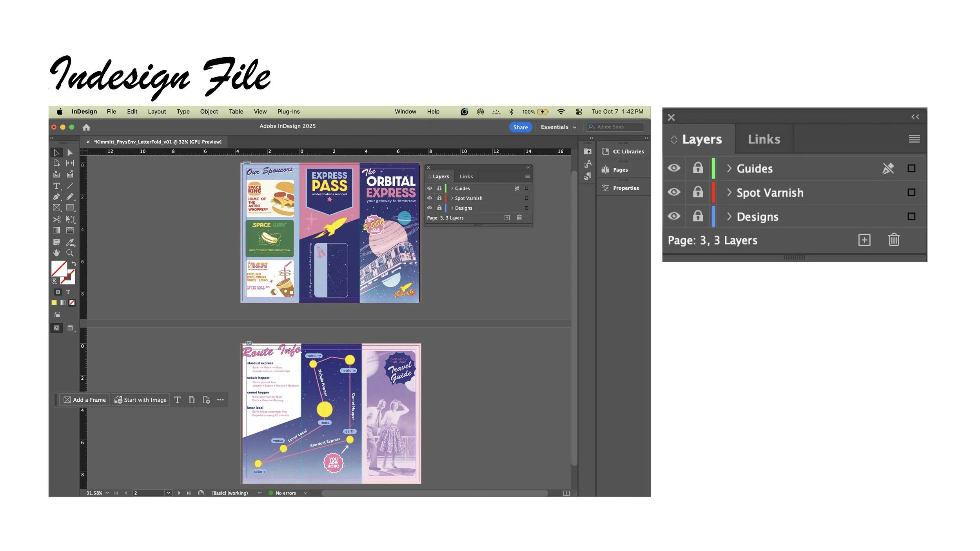Click create new layer icon in enlarged panel
Screen dimensions: 980x551
pos(864,240)
